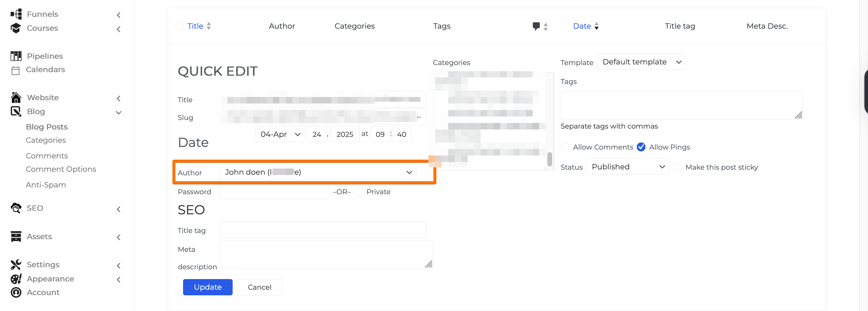
Task: Open Comment Options from sidebar
Action: pos(61,169)
